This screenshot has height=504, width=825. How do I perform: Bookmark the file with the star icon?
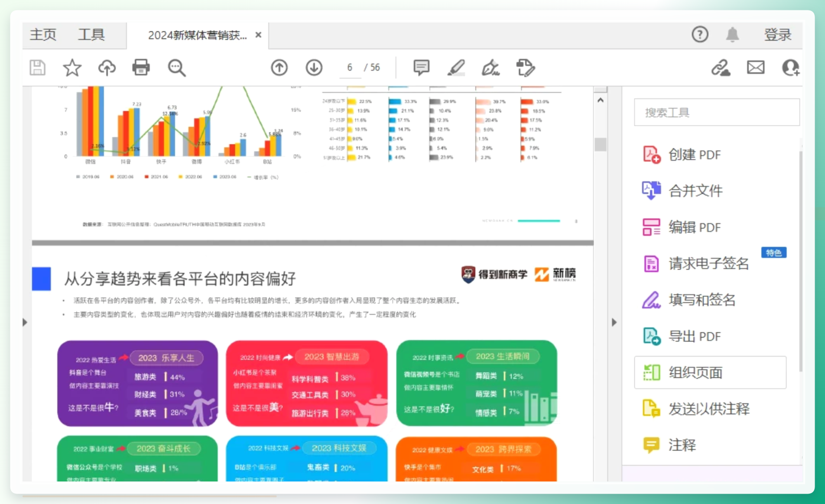point(72,68)
